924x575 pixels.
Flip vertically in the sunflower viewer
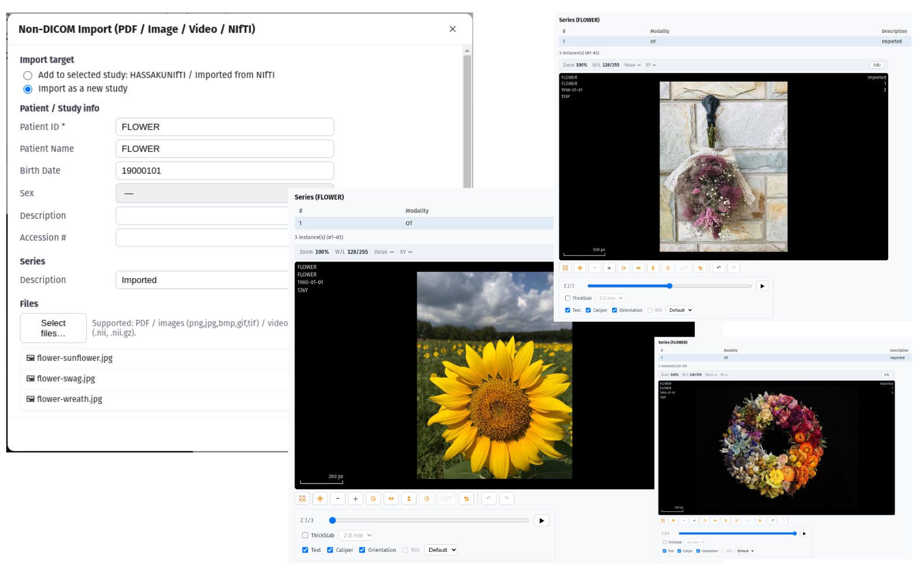[409, 499]
